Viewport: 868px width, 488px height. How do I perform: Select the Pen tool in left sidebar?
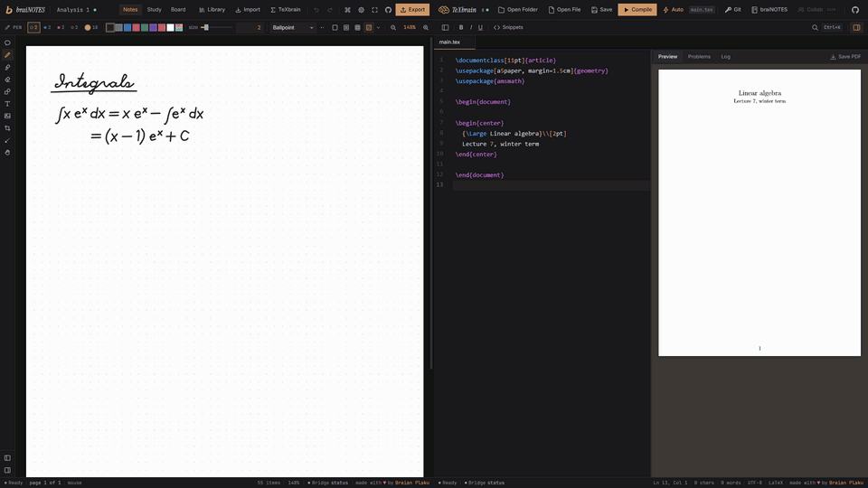7,55
